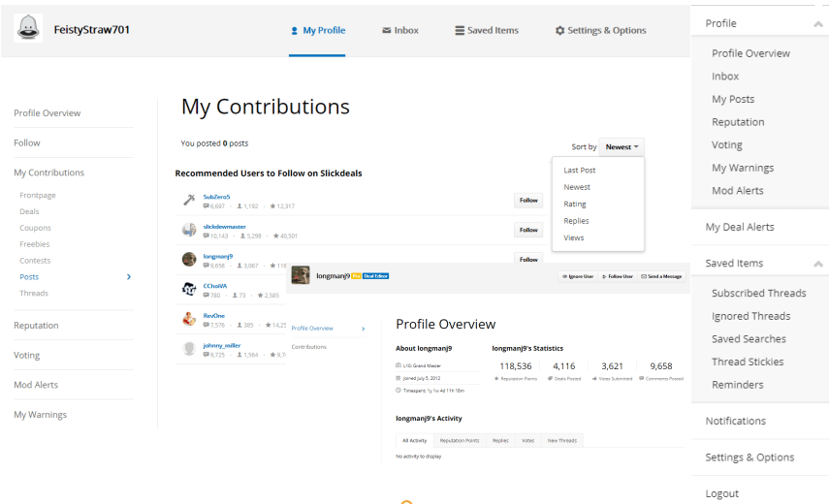This screenshot has height=504, width=829.
Task: Click the Ignore User button
Action: (x=577, y=276)
